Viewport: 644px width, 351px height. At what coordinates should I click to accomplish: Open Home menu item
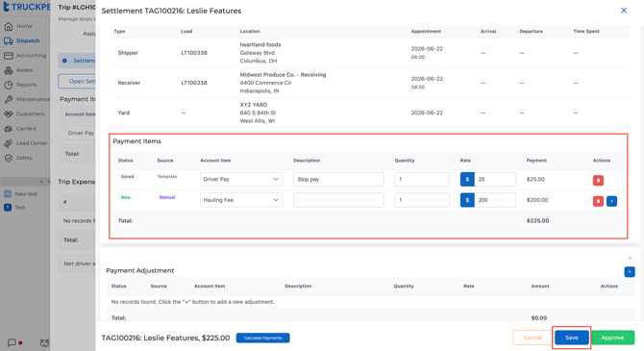pyautogui.click(x=24, y=26)
